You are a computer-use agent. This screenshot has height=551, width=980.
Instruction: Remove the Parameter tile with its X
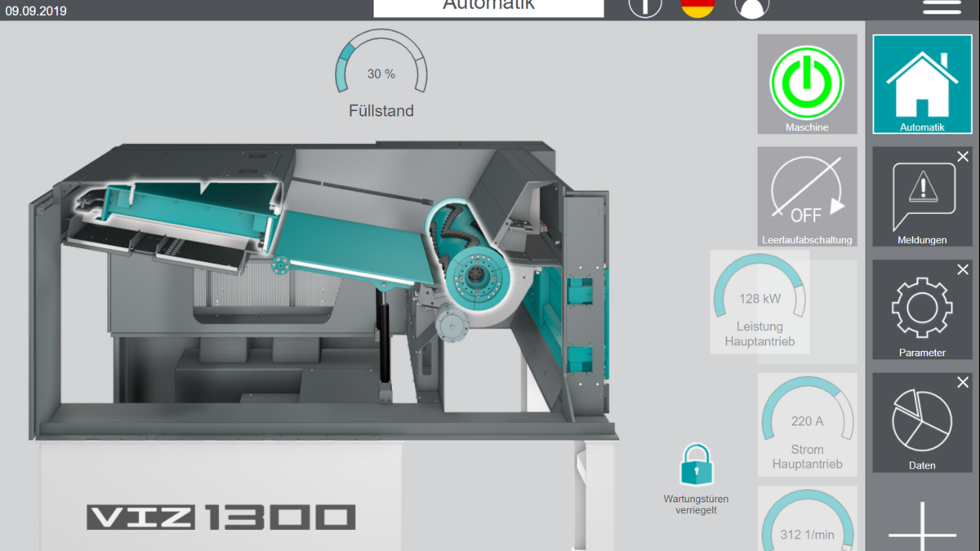click(x=963, y=269)
